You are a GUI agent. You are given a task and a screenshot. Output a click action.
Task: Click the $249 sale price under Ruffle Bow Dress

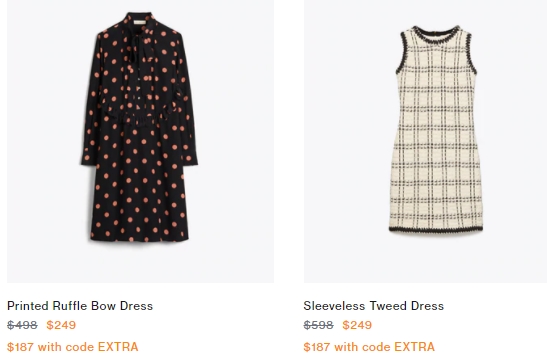[61, 325]
